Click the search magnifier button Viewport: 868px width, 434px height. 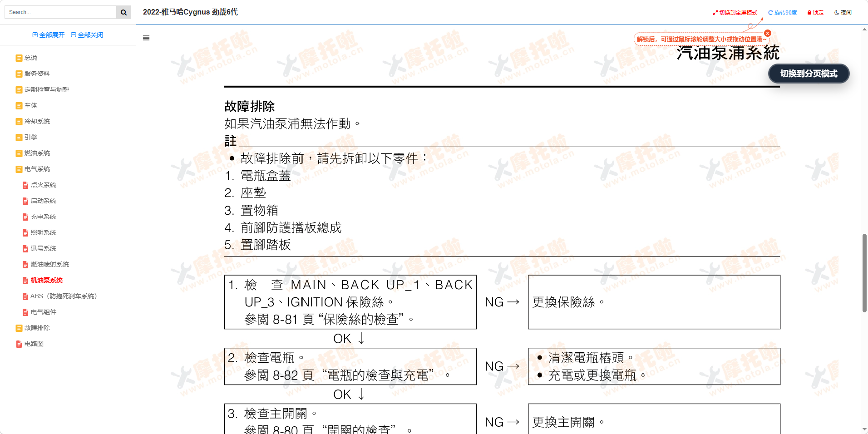[123, 12]
